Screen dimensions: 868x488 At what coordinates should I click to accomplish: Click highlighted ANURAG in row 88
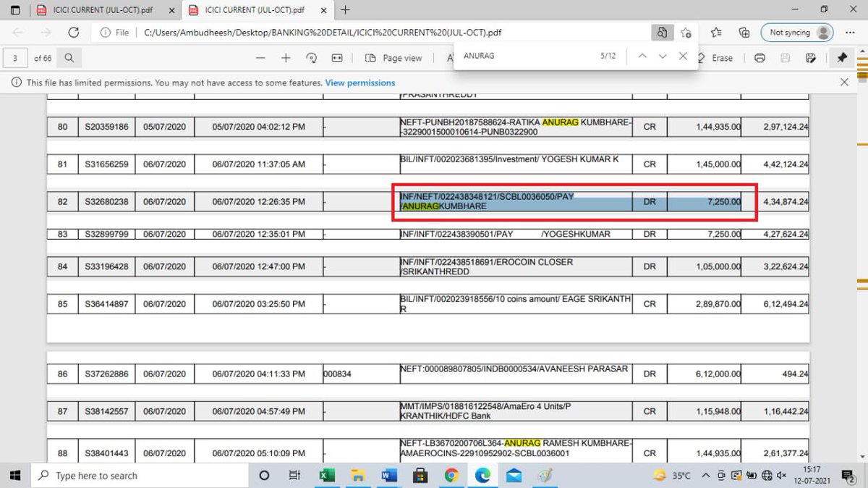[522, 443]
